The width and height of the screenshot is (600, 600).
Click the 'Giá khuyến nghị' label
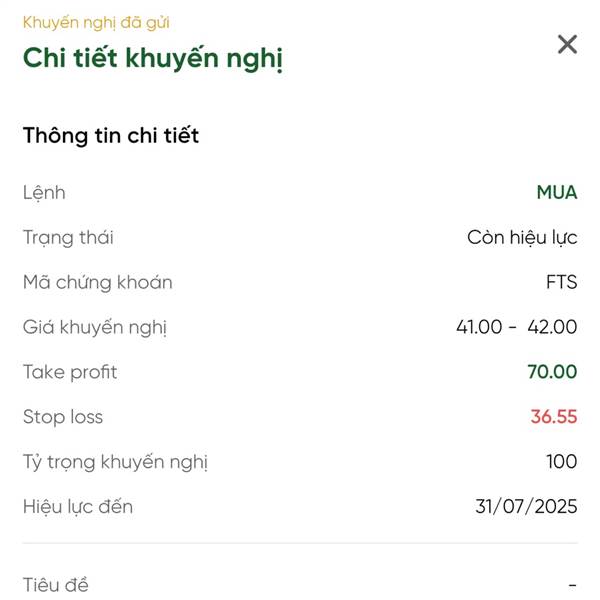point(95,328)
